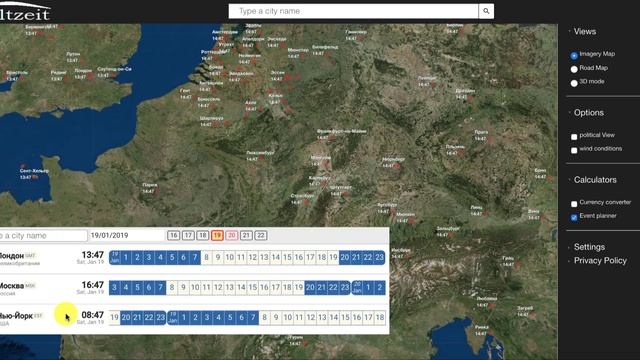Select day 16 button in planner
Screen dimensions: 640x360
173,236
